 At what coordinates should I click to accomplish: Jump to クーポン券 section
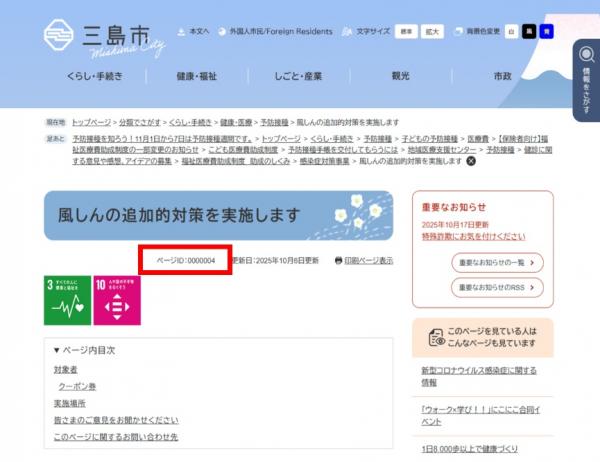[77, 387]
